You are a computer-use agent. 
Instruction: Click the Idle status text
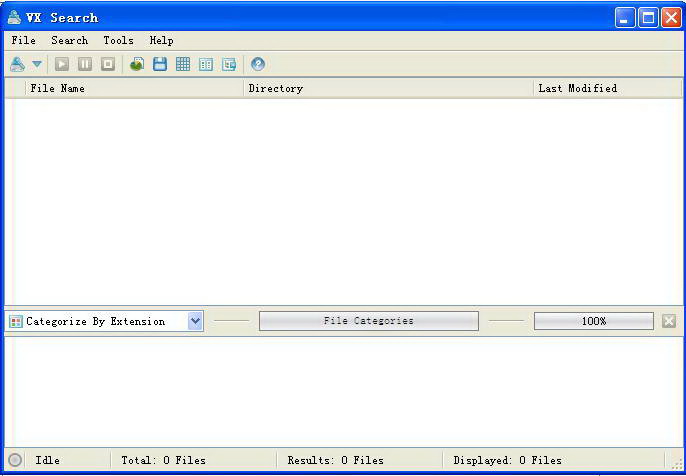[47, 460]
